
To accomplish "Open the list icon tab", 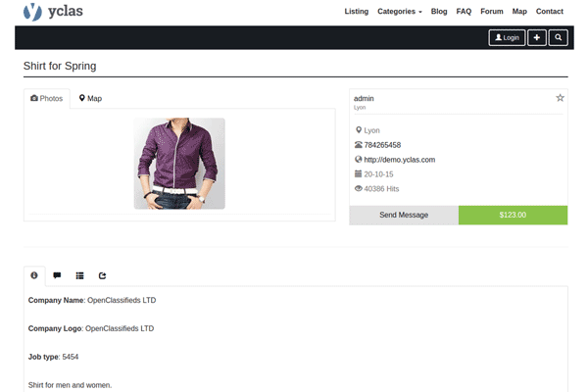I will point(79,276).
